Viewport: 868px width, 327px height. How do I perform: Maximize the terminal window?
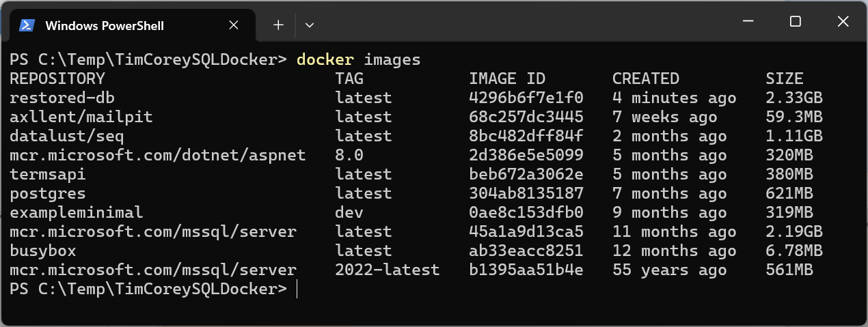tap(795, 22)
